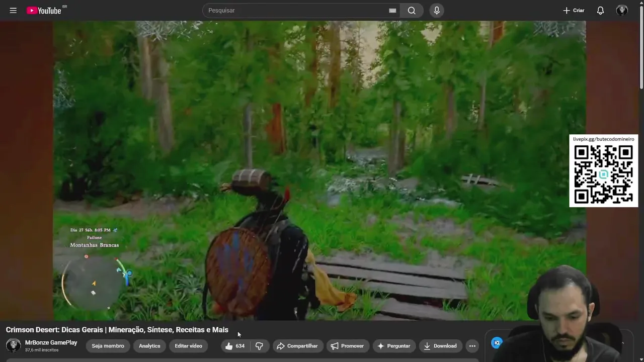Click the video title Crimson Desert text

[x=117, y=330]
